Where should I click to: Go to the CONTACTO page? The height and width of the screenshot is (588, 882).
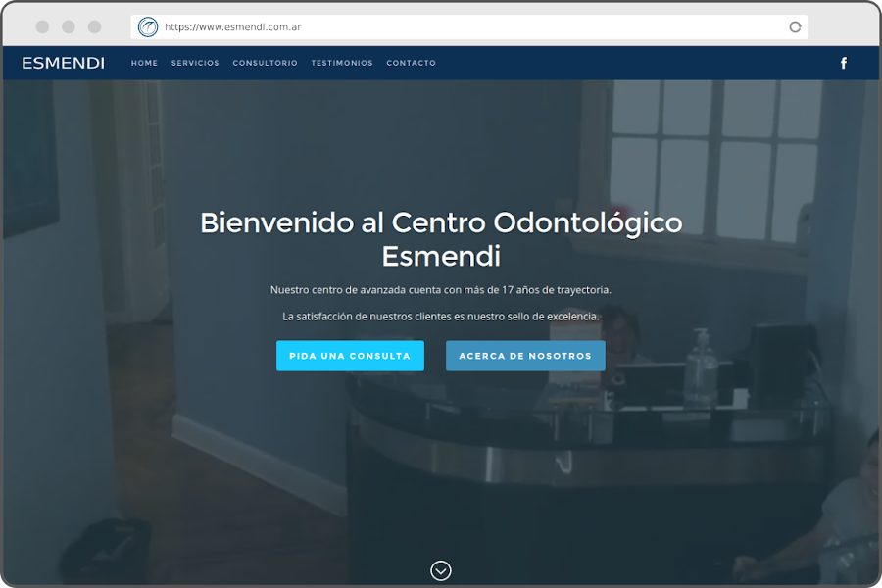pos(411,62)
